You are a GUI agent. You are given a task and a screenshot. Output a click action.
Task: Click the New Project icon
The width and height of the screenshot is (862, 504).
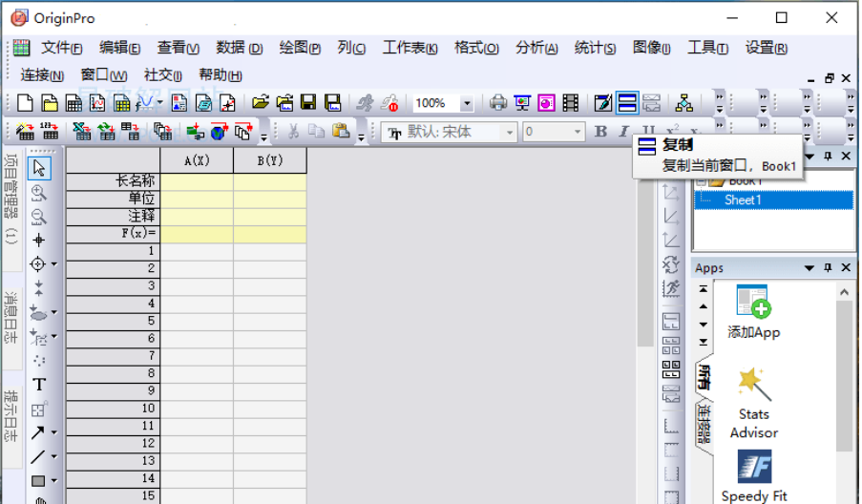tap(26, 103)
